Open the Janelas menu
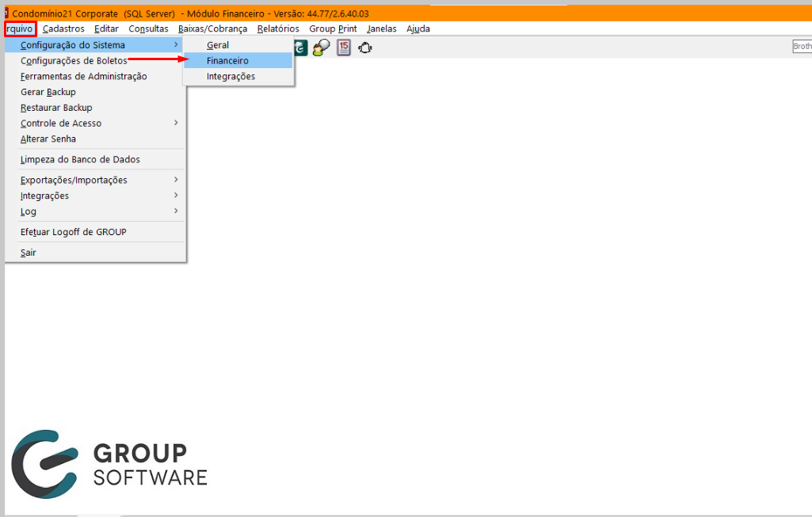 click(x=382, y=29)
